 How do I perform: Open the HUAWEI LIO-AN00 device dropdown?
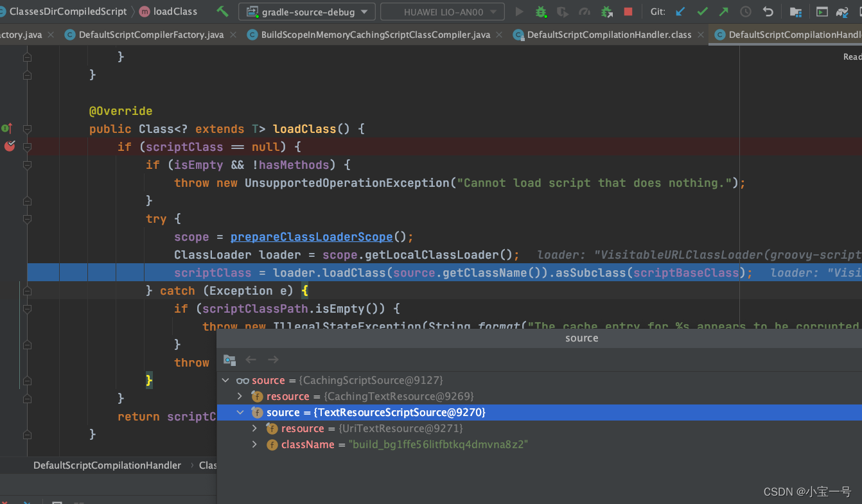click(x=443, y=12)
